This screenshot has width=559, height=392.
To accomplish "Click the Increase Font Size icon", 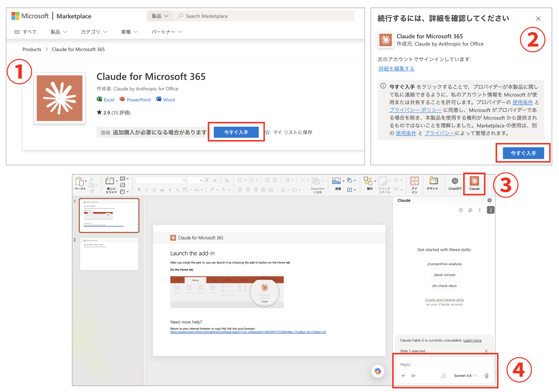I will pyautogui.click(x=207, y=180).
